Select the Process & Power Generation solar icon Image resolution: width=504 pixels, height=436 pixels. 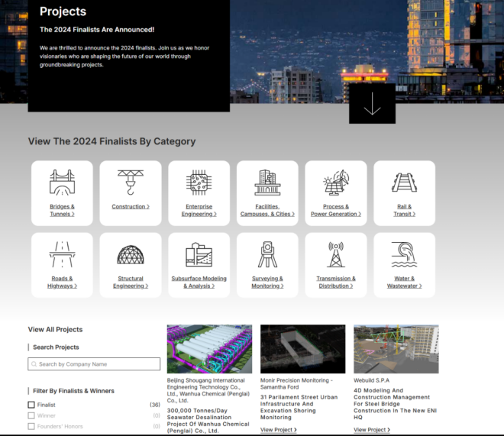click(x=335, y=183)
